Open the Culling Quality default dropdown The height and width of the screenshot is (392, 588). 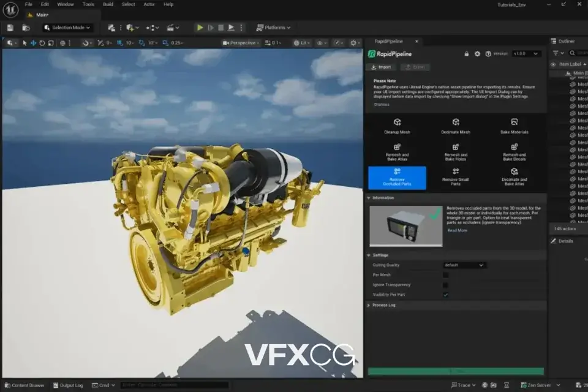click(464, 265)
